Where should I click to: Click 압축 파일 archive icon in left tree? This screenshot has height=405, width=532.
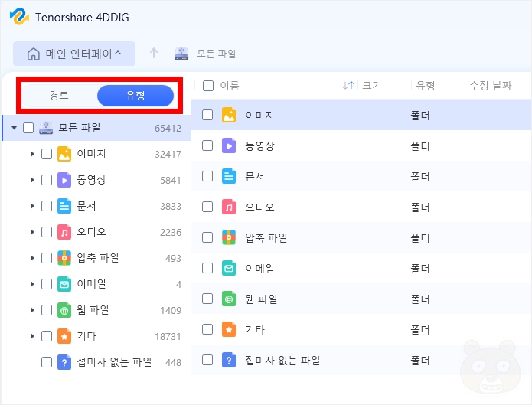pyautogui.click(x=64, y=258)
